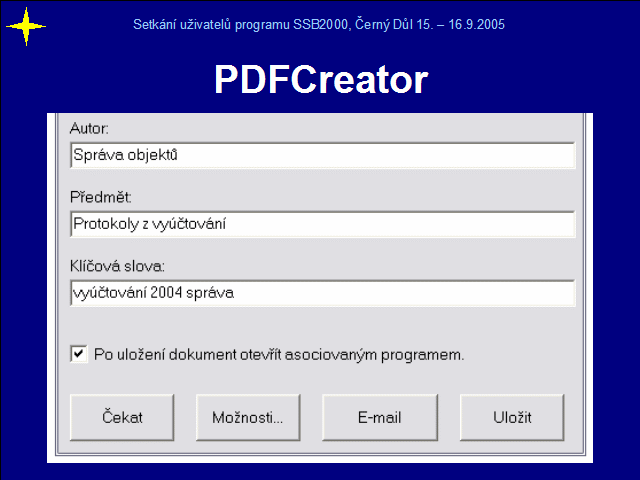Image resolution: width=640 pixels, height=480 pixels.
Task: Click the Čekat button
Action: tap(122, 417)
